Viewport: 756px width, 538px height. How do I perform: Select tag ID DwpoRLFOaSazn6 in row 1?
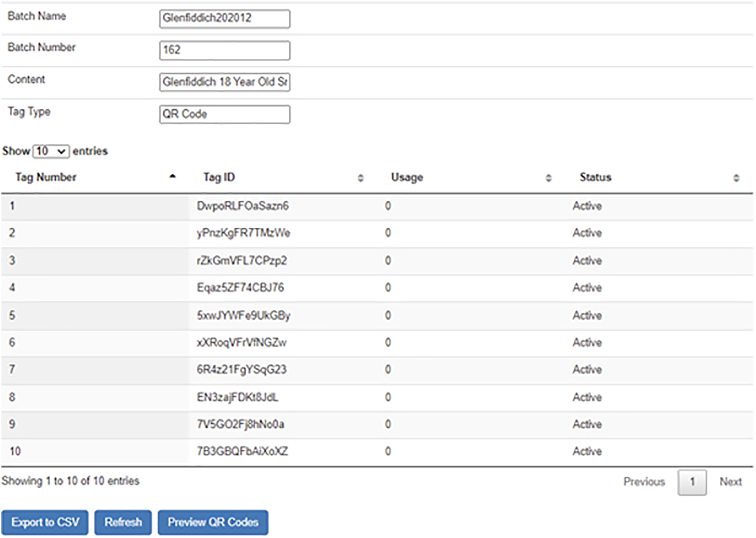pos(243,206)
